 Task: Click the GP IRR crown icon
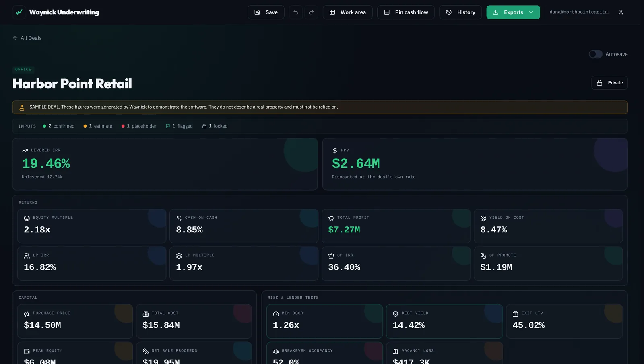pos(331,256)
